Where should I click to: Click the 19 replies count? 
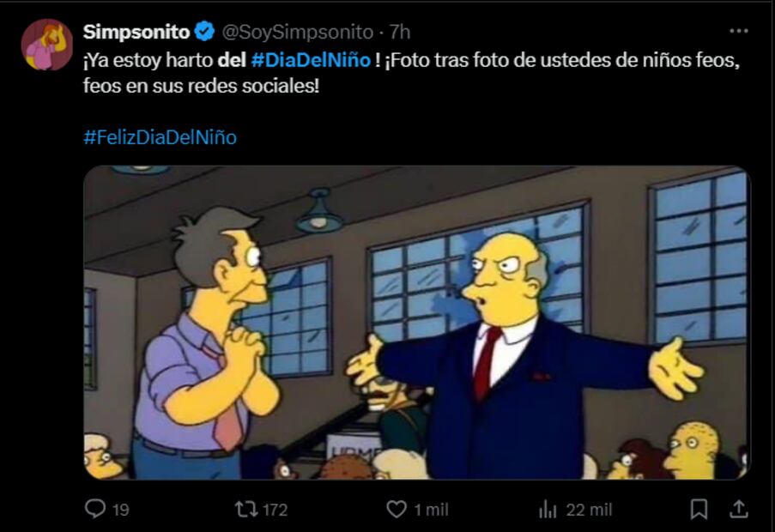coord(121,510)
